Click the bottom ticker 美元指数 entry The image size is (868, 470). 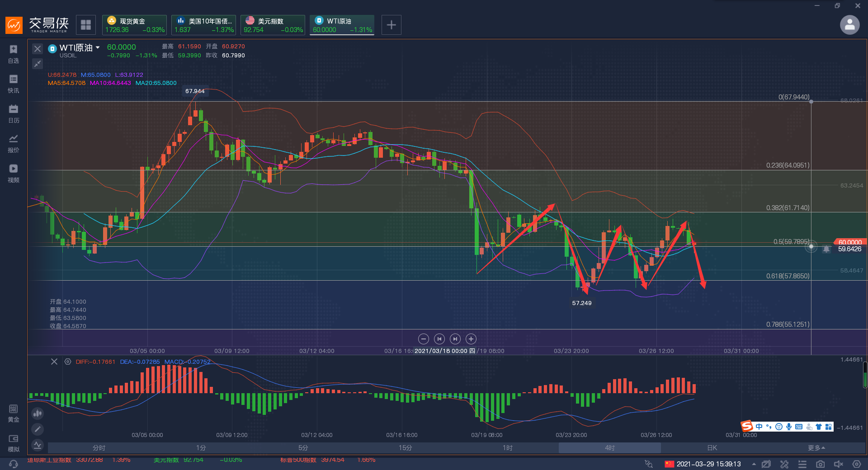pos(198,460)
